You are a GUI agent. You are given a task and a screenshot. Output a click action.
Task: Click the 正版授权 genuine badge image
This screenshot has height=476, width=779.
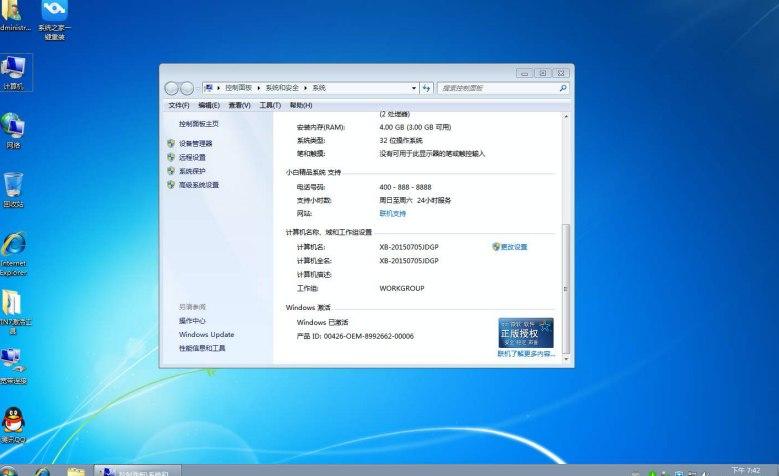tap(525, 332)
